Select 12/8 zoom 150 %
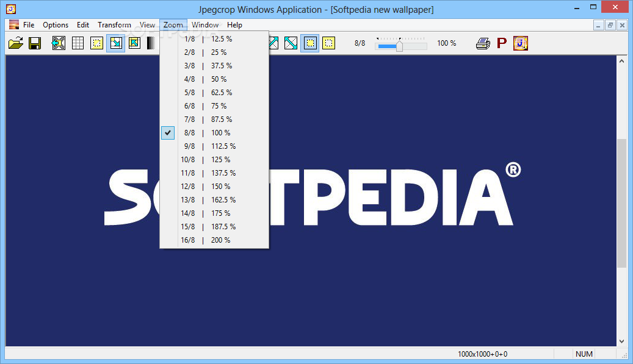This screenshot has width=633, height=364. [214, 186]
